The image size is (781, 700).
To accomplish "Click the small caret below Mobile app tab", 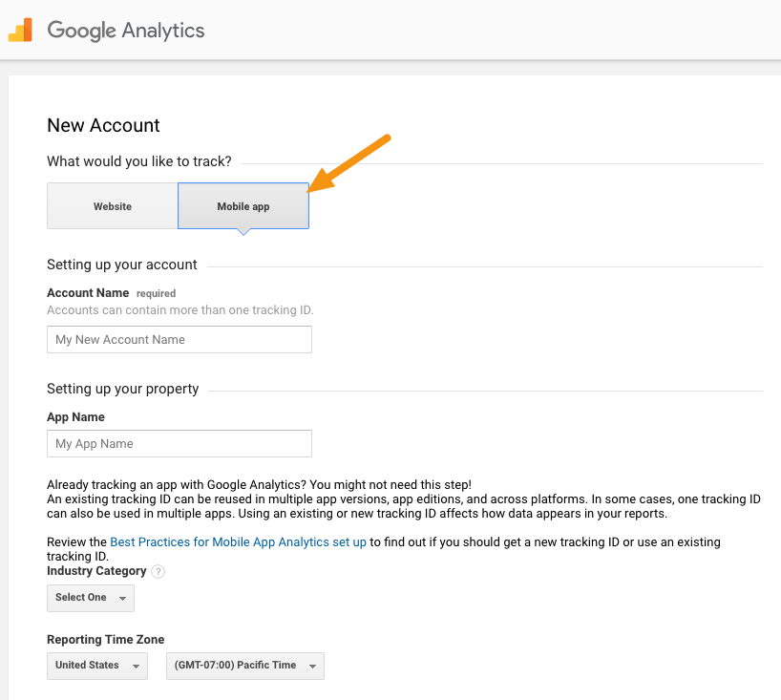I will pos(243,231).
